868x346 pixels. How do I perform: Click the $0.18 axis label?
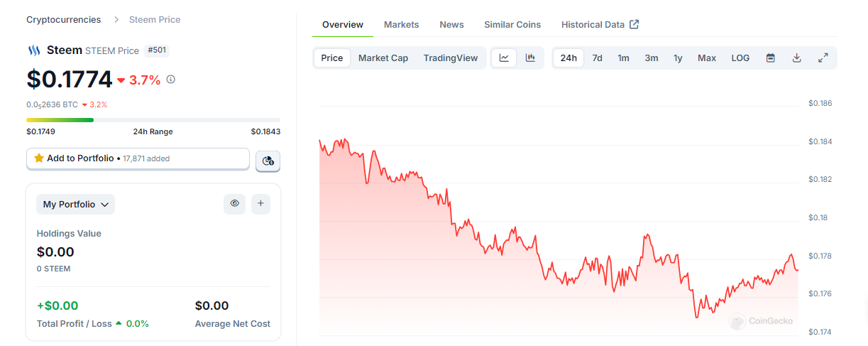pos(818,217)
